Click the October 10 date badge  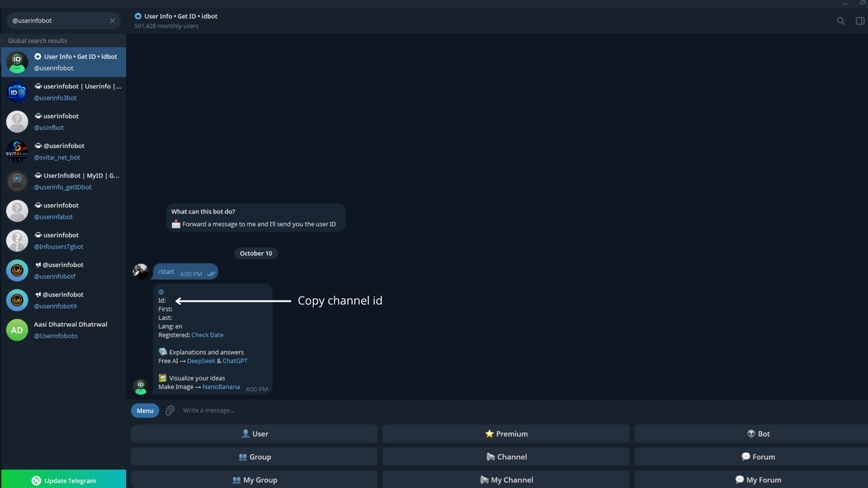[256, 253]
